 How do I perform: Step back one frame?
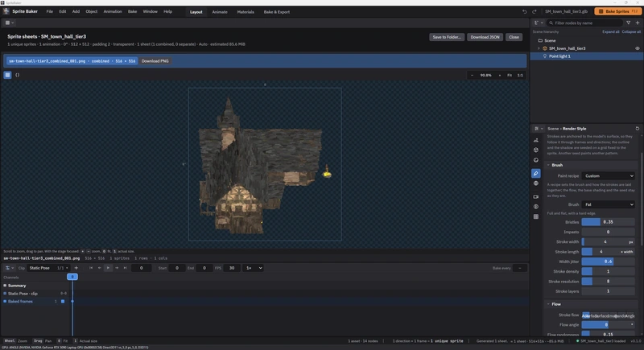(99, 268)
